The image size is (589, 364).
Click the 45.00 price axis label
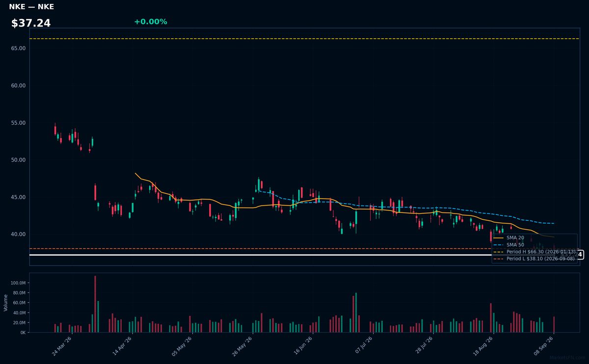[x=18, y=197]
